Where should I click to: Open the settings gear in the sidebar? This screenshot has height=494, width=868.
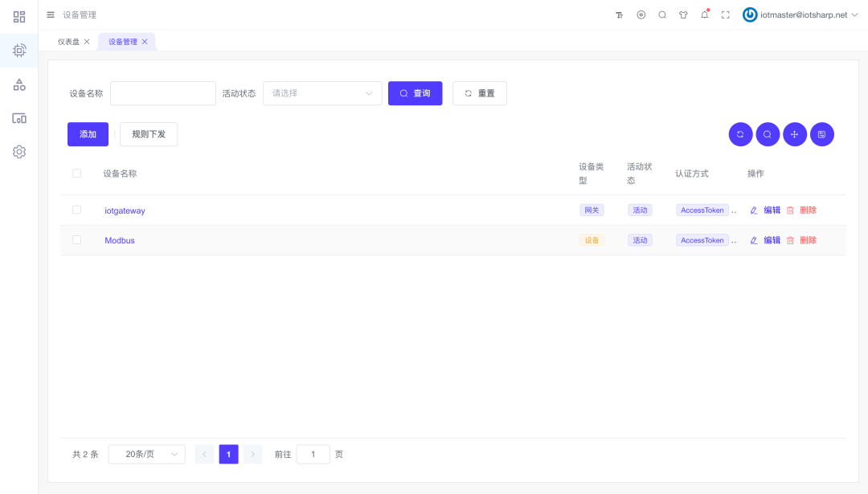pos(19,152)
